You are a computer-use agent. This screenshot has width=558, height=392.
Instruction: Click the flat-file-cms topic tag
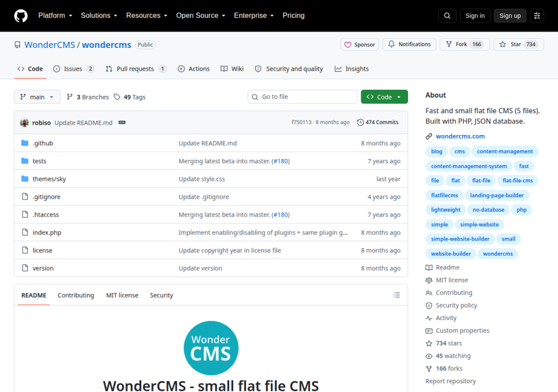518,181
